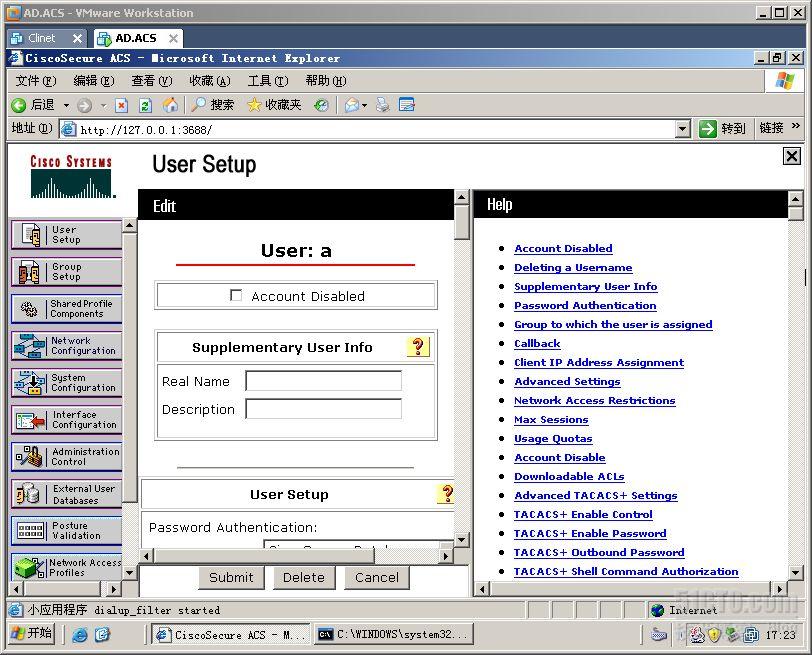The image size is (812, 655).
Task: Click the Submit button
Action: [x=231, y=577]
